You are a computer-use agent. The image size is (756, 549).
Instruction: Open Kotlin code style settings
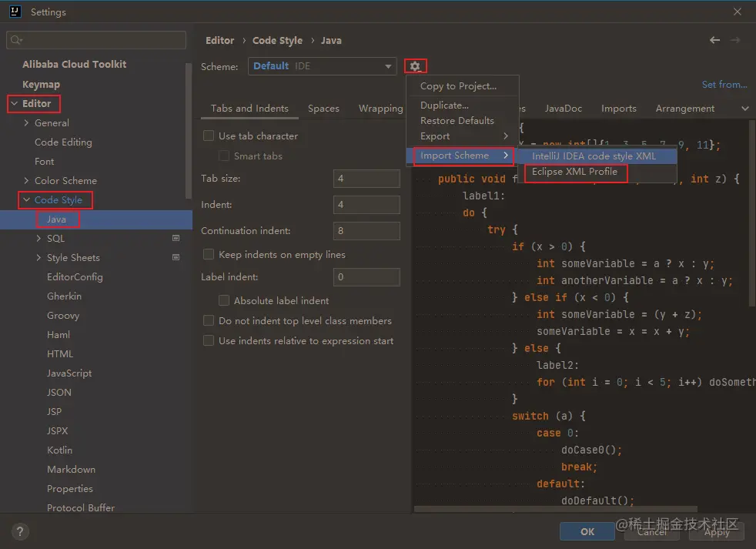tap(59, 450)
